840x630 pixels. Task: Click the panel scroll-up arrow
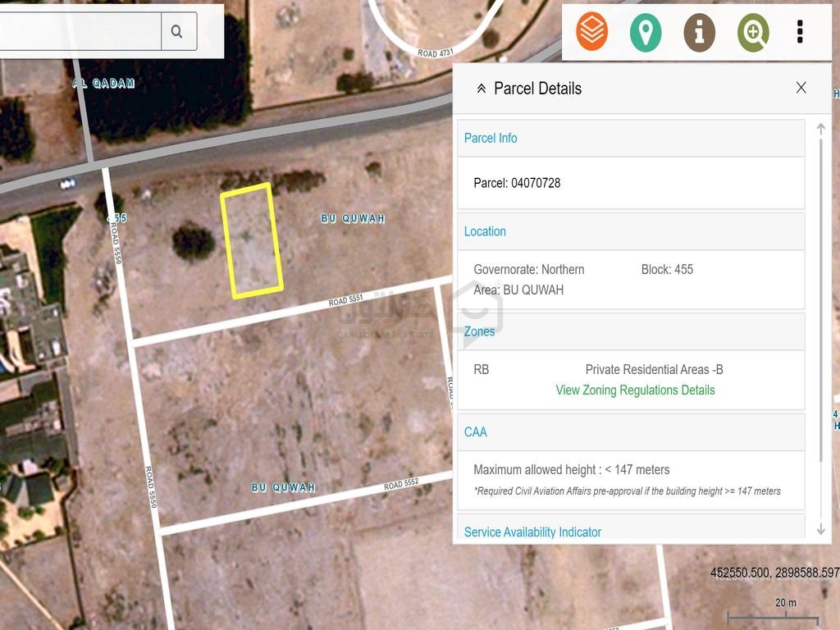point(820,129)
